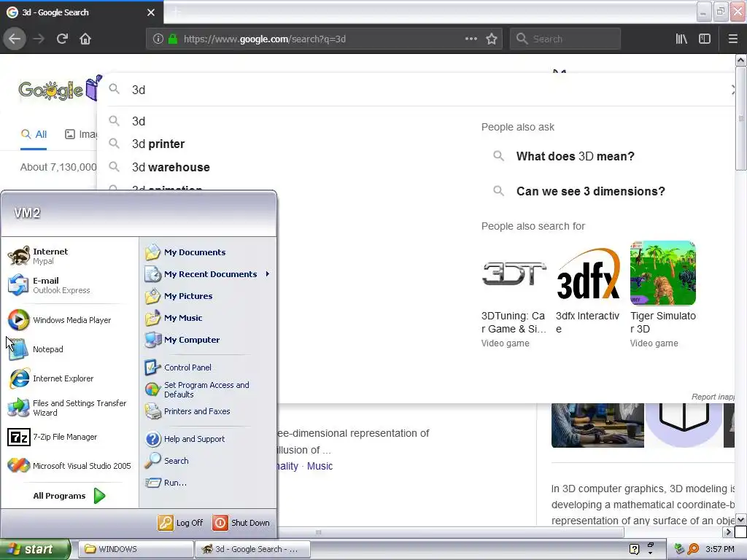Switch to Images search tab
Image resolution: width=747 pixels, height=560 pixels.
tap(81, 134)
